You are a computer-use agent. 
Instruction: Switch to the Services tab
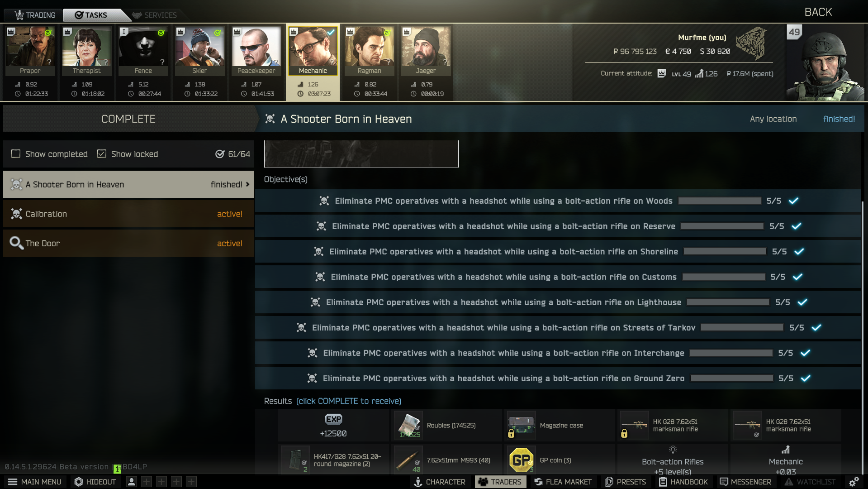155,15
